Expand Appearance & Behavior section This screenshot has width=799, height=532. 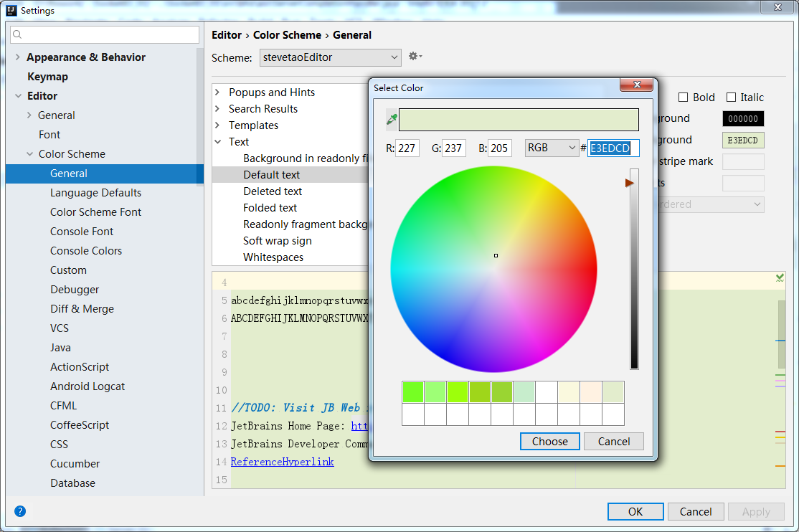coord(18,57)
